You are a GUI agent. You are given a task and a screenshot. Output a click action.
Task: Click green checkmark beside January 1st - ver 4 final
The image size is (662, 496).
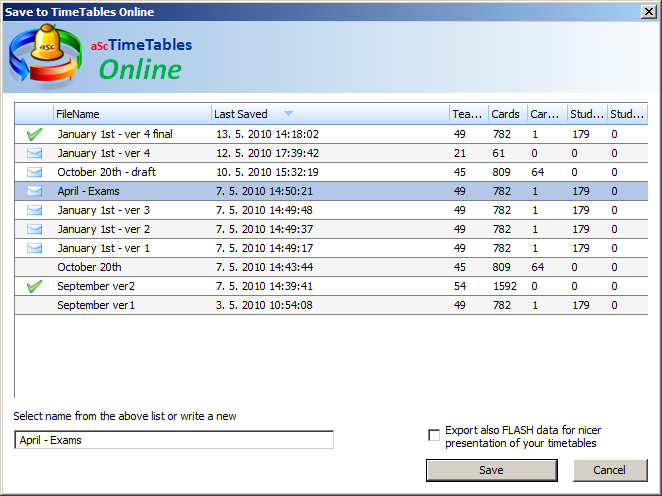tap(35, 134)
